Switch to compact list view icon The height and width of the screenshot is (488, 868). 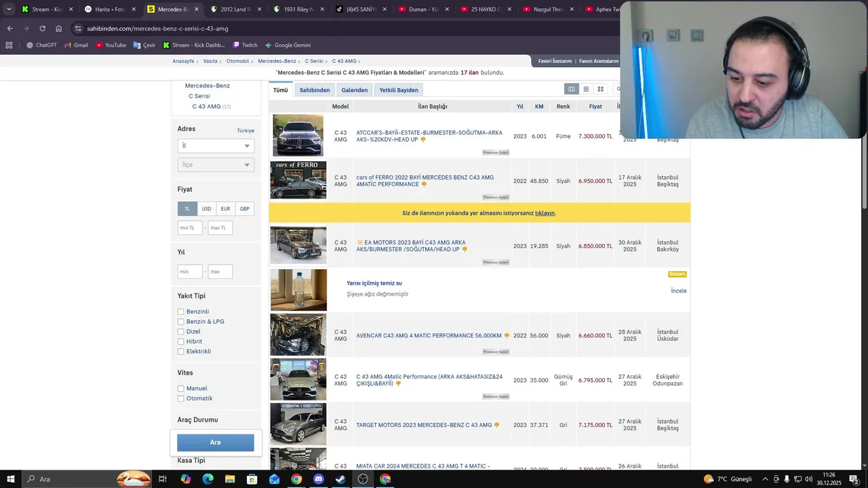click(x=586, y=89)
